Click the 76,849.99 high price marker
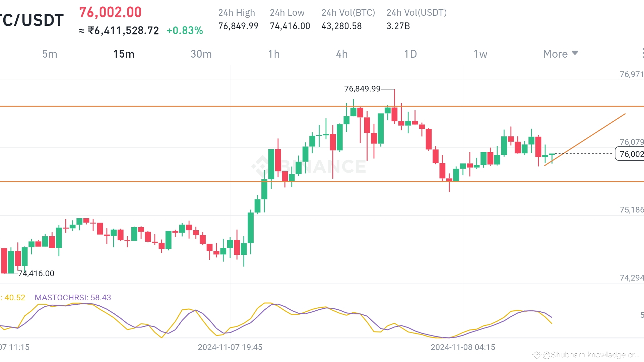644x362 pixels. pos(362,89)
